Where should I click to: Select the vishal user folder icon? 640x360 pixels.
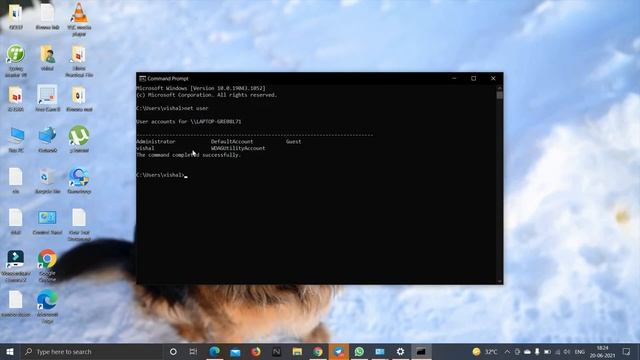click(x=47, y=58)
